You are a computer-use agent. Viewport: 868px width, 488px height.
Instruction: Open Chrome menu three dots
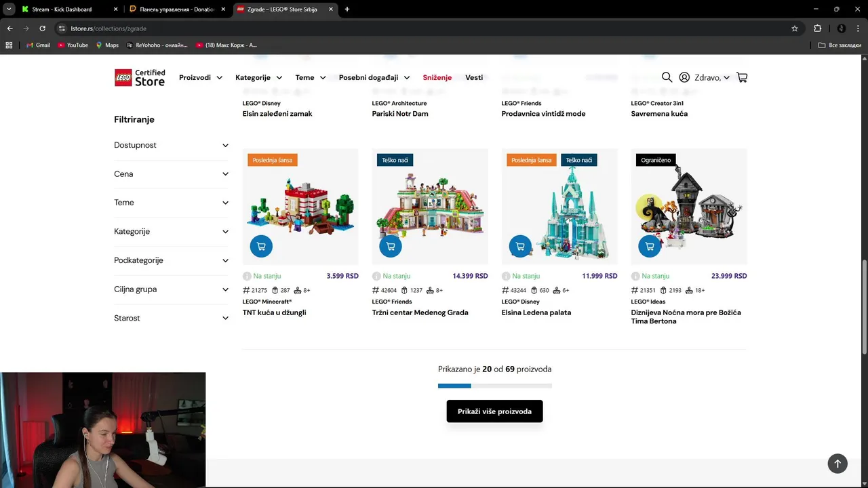click(x=859, y=28)
